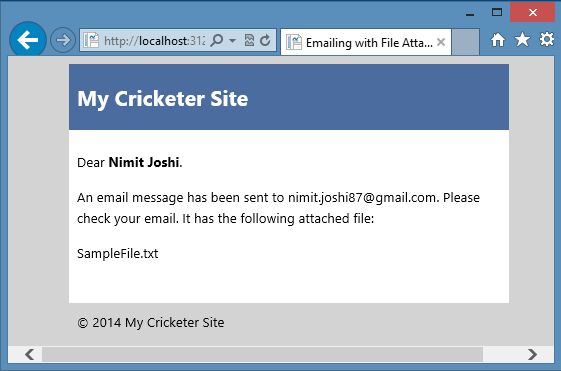Image resolution: width=561 pixels, height=371 pixels.
Task: Click the page icon left of the URL
Action: pos(91,40)
